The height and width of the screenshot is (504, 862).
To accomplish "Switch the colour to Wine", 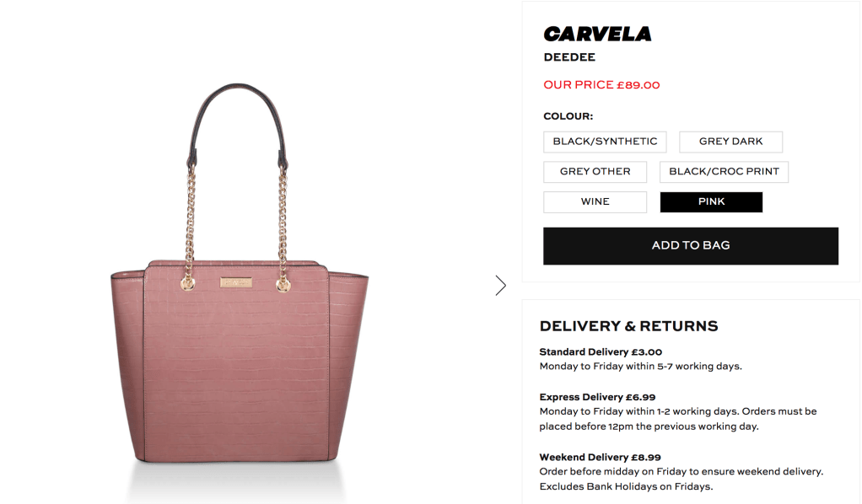I will [595, 202].
